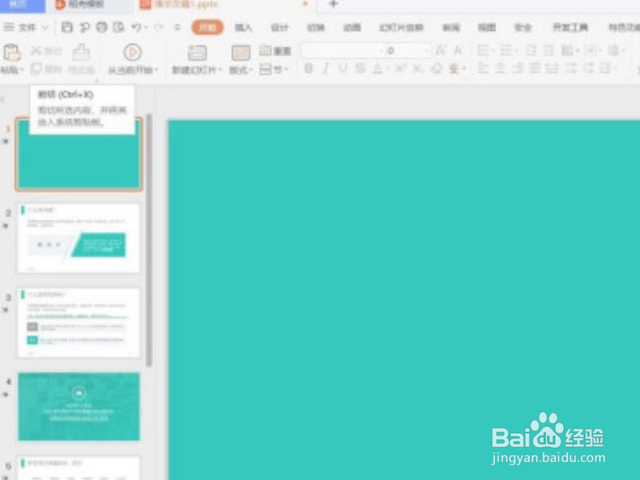The height and width of the screenshot is (480, 640).
Task: Click the Decrease Indent icon
Action: [531, 50]
